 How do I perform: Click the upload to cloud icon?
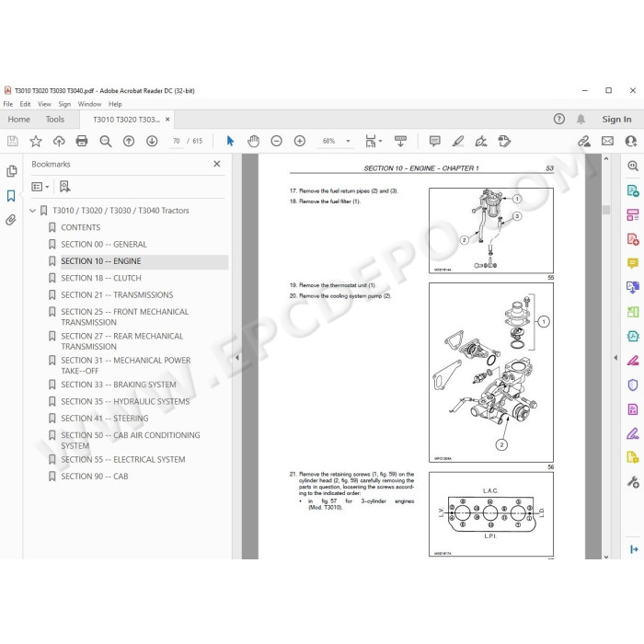tap(59, 142)
